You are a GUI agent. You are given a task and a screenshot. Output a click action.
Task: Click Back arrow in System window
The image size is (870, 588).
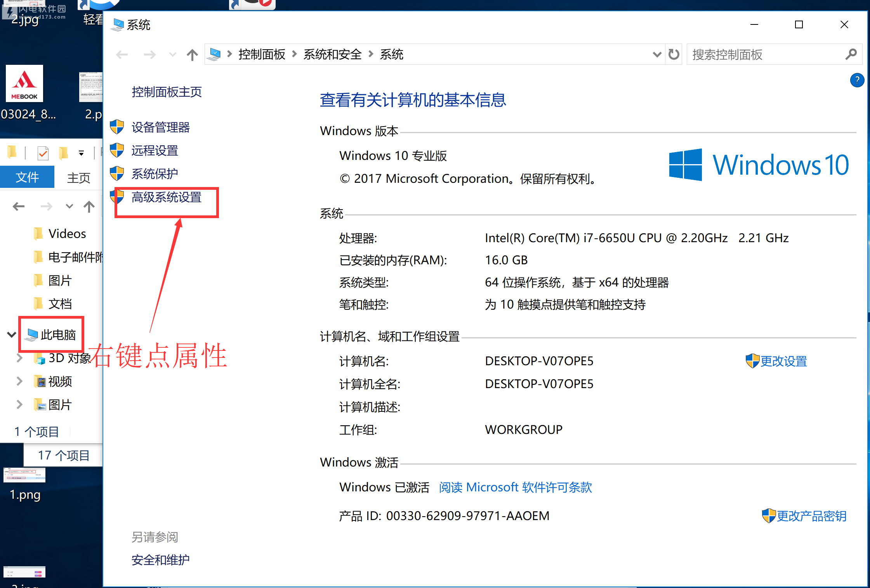[122, 55]
